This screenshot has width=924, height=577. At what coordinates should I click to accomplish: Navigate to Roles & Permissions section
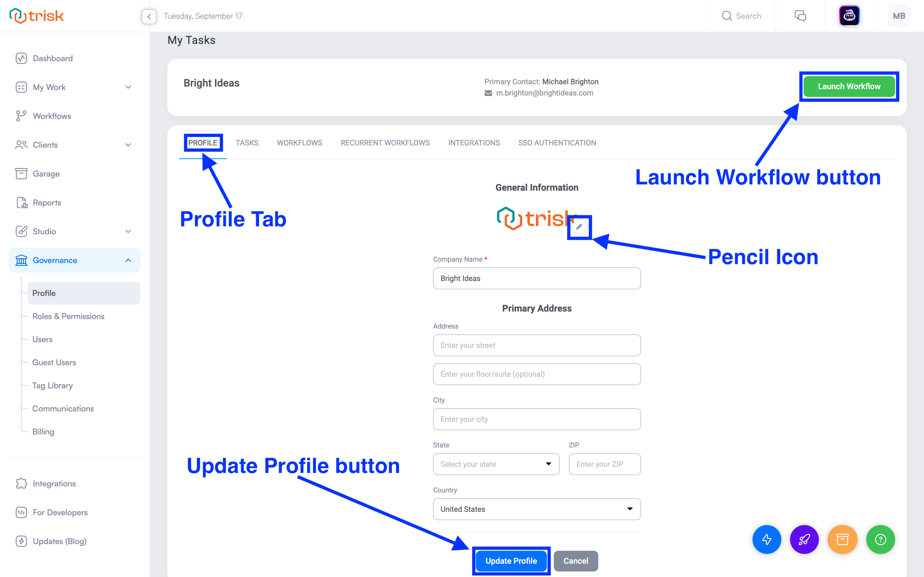(68, 316)
